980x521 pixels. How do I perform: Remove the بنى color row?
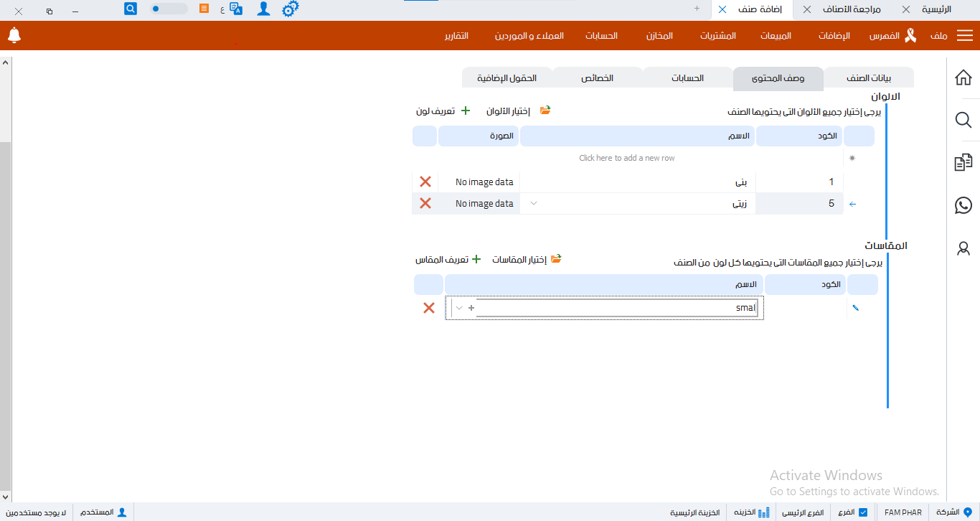[x=425, y=182]
